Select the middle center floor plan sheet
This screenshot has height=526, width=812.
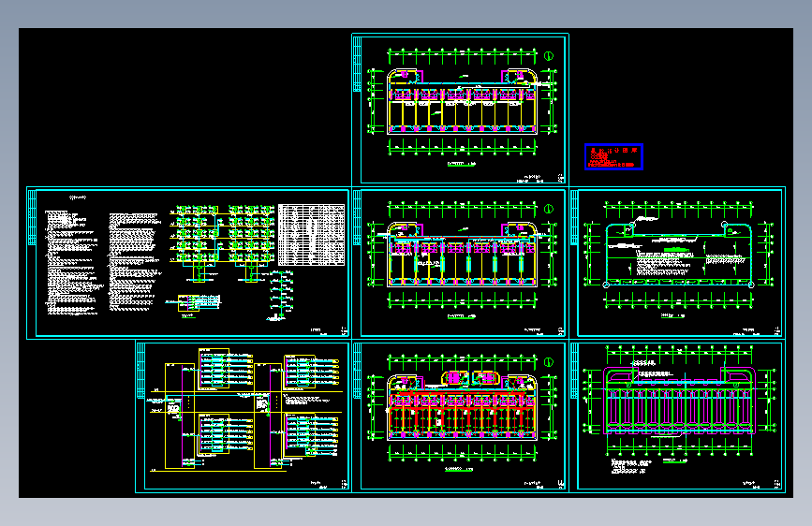pyautogui.click(x=460, y=263)
